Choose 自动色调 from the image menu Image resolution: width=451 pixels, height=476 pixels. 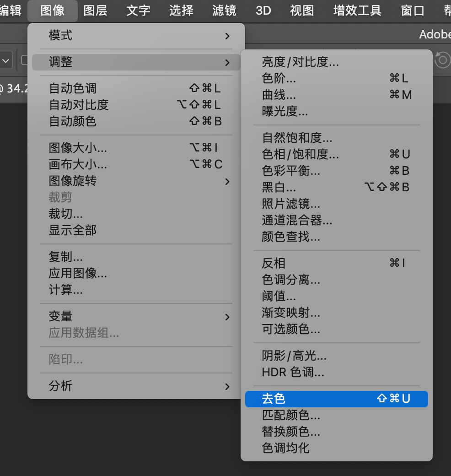pyautogui.click(x=136, y=88)
